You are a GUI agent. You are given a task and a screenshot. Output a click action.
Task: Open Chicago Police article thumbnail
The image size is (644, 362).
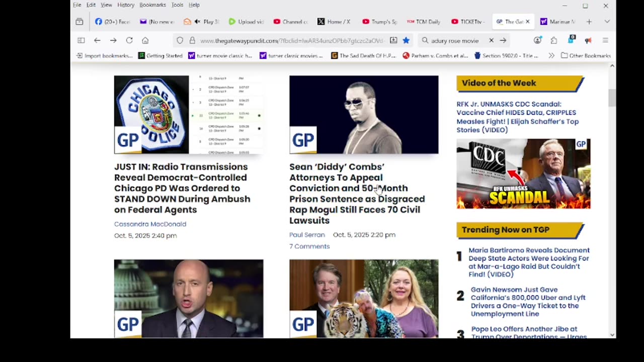coord(189,115)
